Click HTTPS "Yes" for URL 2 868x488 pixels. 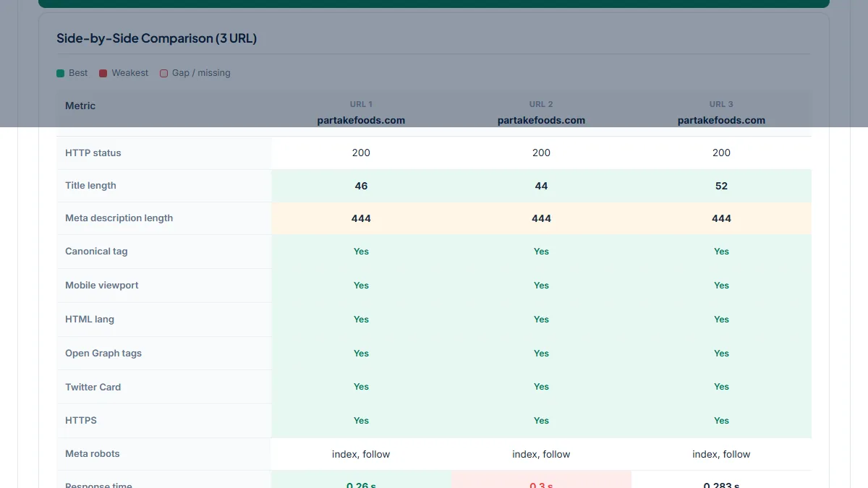click(x=541, y=421)
